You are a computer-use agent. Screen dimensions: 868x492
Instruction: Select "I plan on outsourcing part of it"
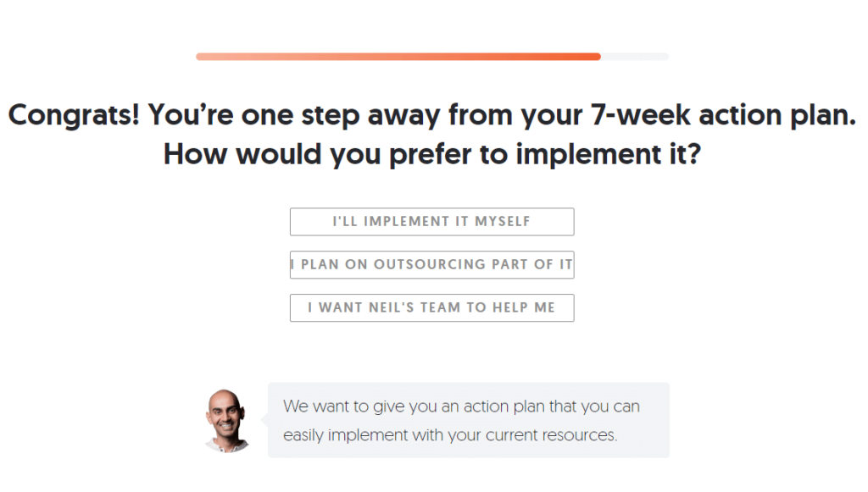coord(431,265)
